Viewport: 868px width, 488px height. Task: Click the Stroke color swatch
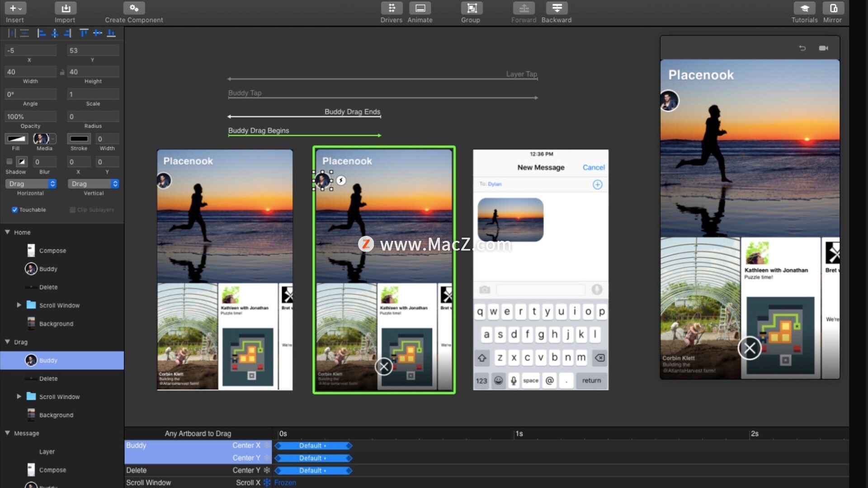(x=79, y=139)
